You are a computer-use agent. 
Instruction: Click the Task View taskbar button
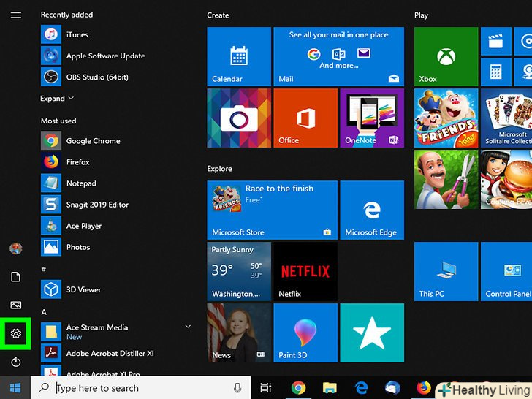click(x=266, y=388)
